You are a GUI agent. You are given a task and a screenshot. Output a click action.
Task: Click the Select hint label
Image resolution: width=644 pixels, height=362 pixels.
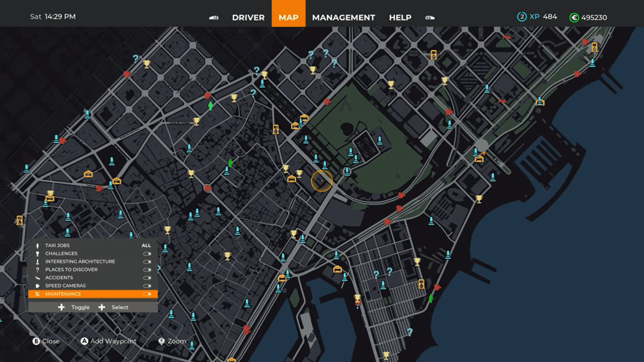pos(120,307)
